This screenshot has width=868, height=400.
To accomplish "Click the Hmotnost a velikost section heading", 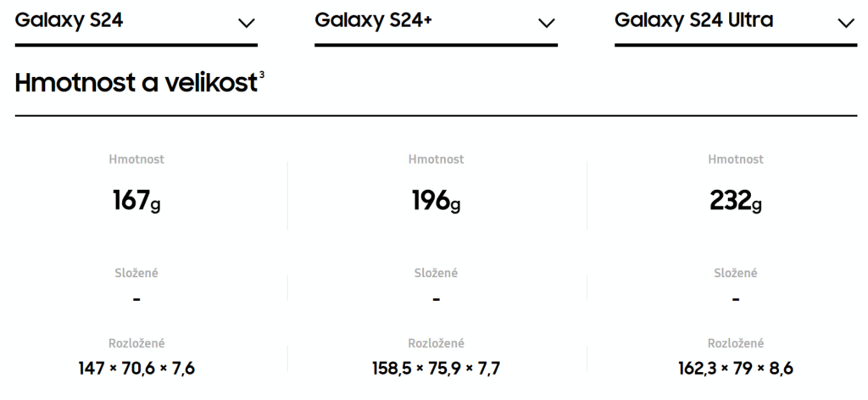I will (136, 83).
